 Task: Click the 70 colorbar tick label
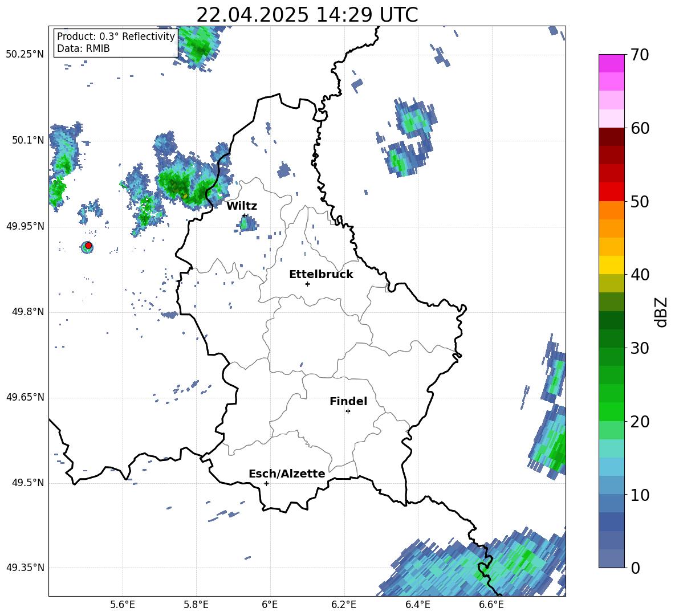click(640, 55)
